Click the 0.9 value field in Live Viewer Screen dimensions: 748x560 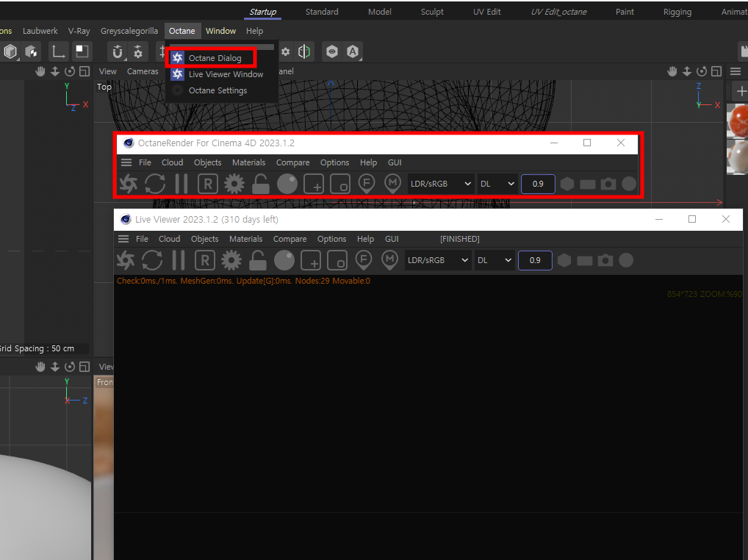[x=535, y=260]
